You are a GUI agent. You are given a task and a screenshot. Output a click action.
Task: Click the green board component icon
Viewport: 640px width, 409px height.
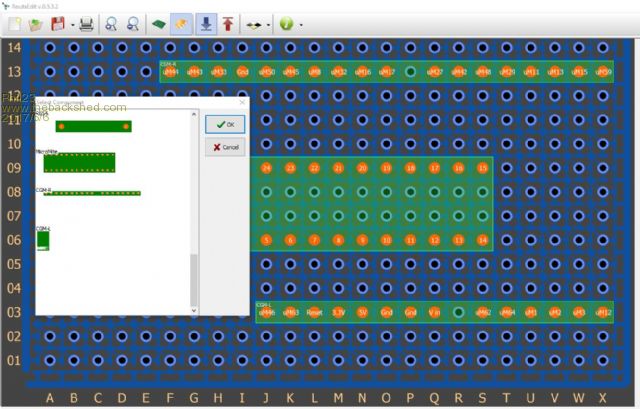pyautogui.click(x=159, y=23)
